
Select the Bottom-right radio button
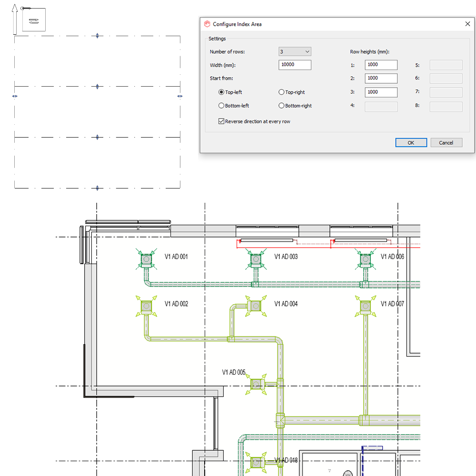281,106
